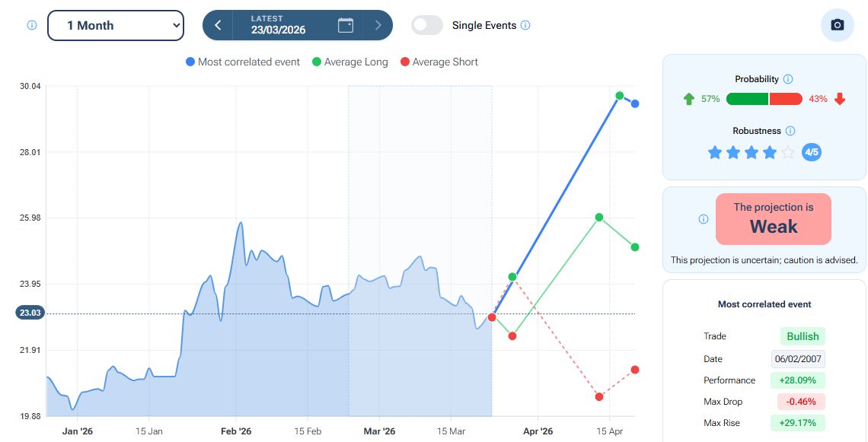Enable the Single Events toggle

coord(427,25)
